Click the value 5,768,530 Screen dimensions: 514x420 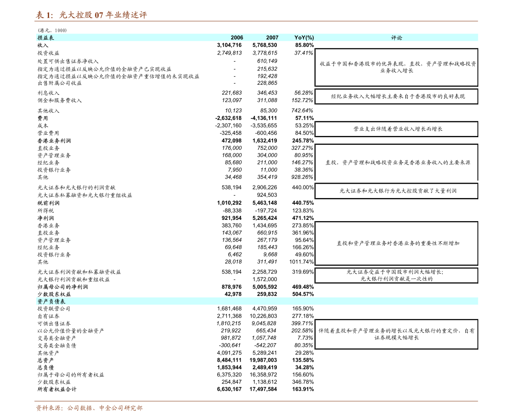pyautogui.click(x=265, y=45)
